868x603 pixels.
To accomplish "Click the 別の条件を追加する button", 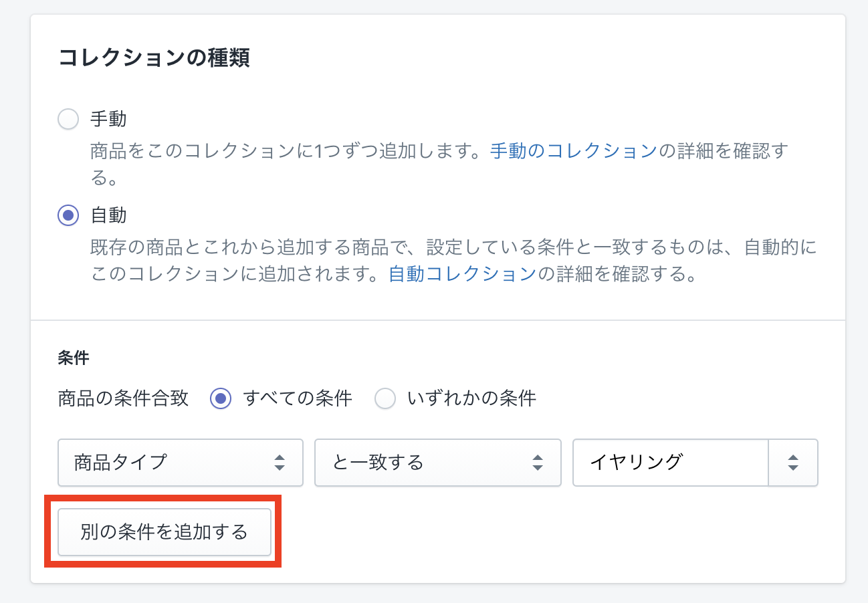I will pos(165,532).
